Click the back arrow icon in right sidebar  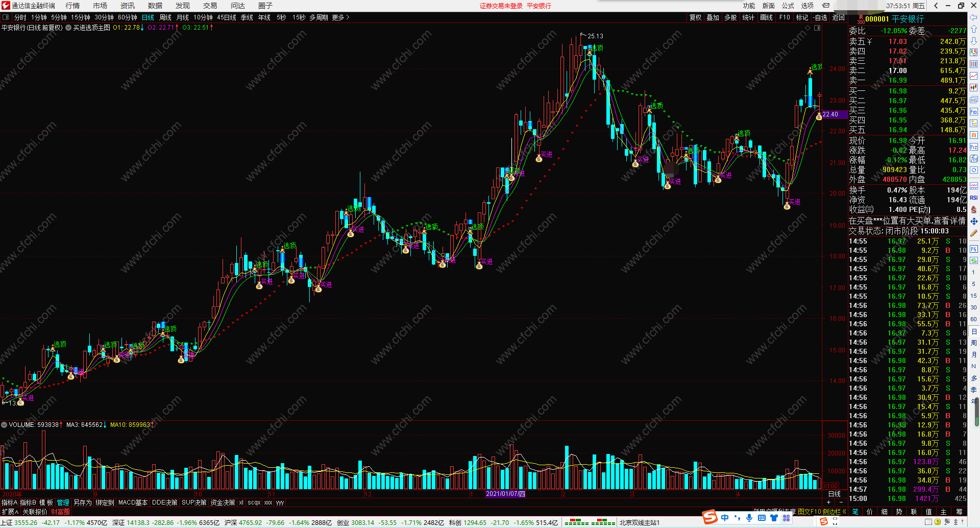tap(974, 17)
